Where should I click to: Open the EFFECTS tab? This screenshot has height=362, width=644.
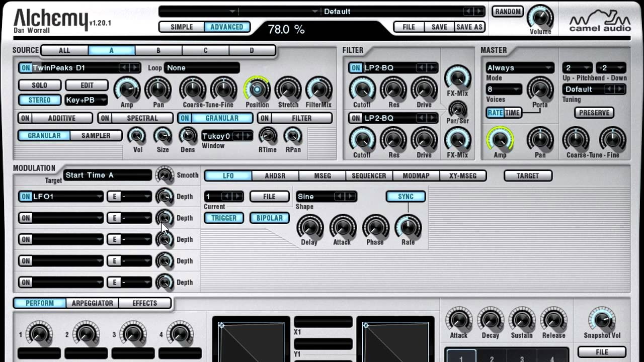(144, 303)
